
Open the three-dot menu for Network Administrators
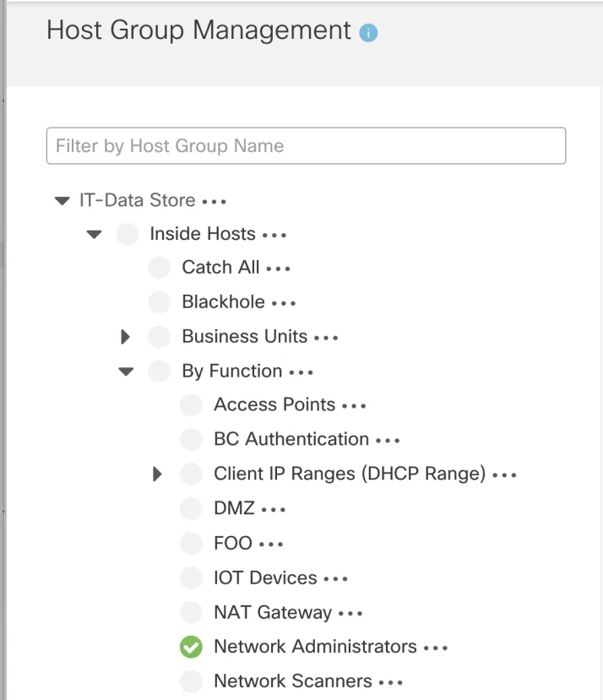point(436,648)
